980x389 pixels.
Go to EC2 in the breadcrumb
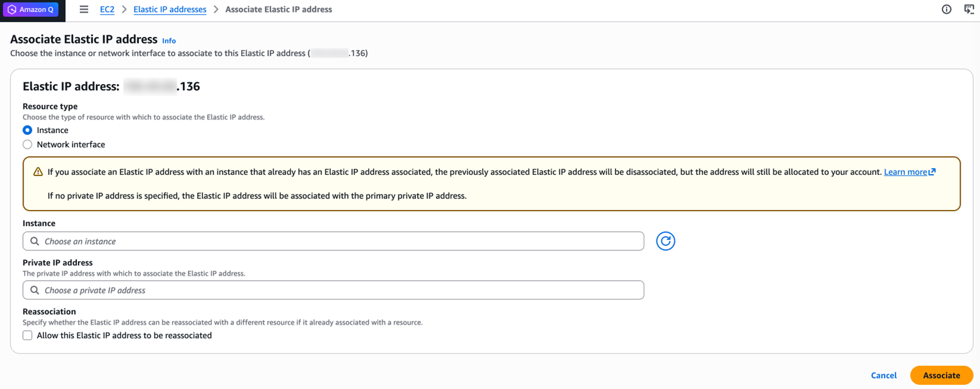107,10
